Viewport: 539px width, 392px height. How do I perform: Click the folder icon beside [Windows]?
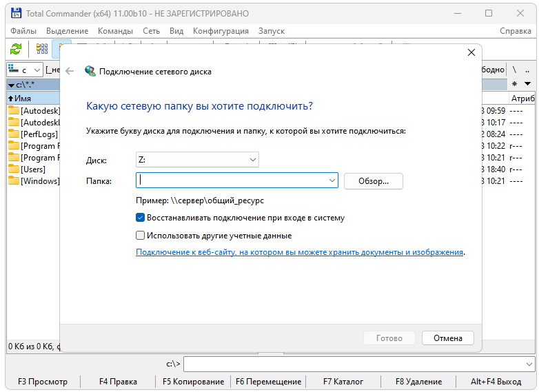click(x=14, y=180)
